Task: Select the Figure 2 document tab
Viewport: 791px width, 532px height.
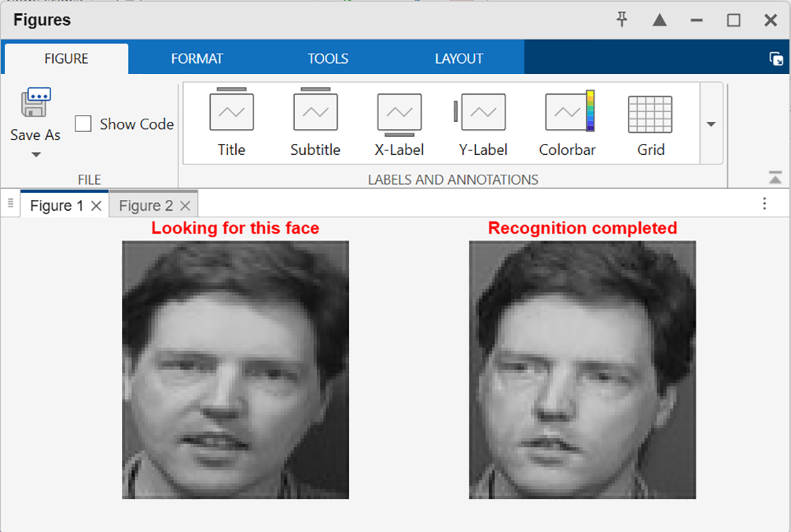Action: (x=146, y=206)
